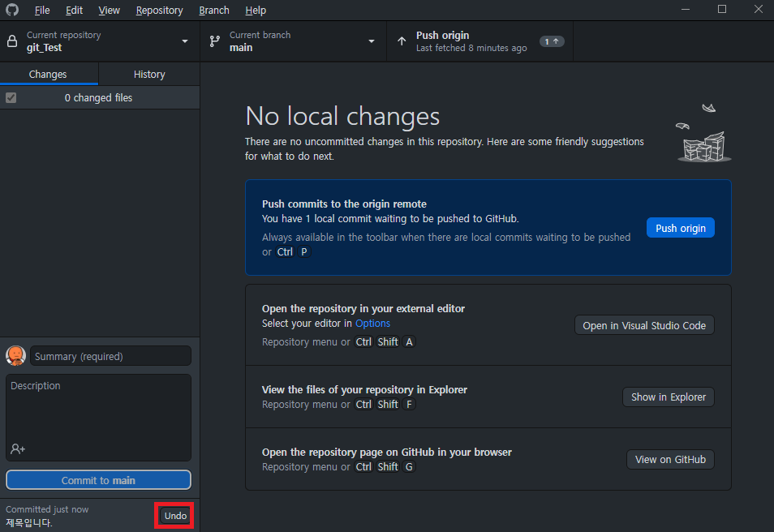The width and height of the screenshot is (774, 532).
Task: Click 'Open the repository in your external editor'
Action: [363, 308]
